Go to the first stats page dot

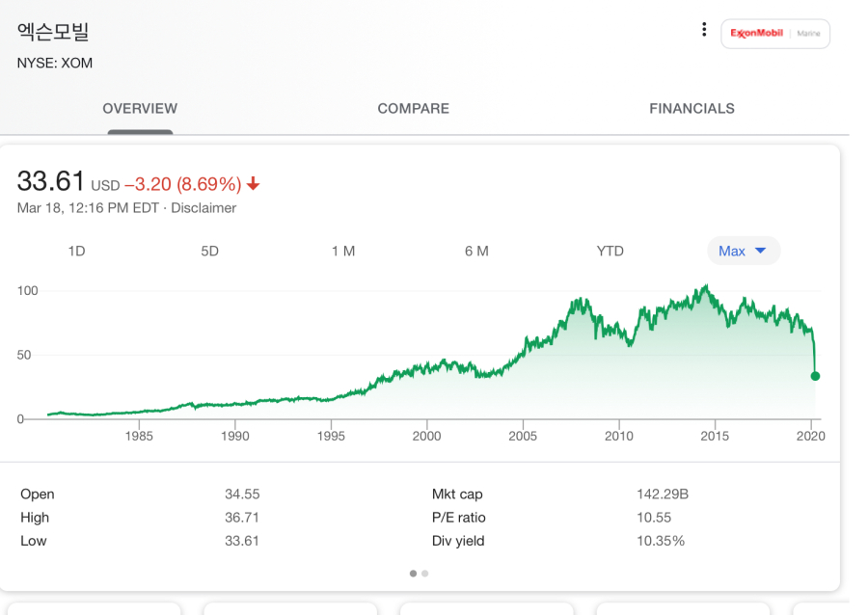pyautogui.click(x=413, y=574)
